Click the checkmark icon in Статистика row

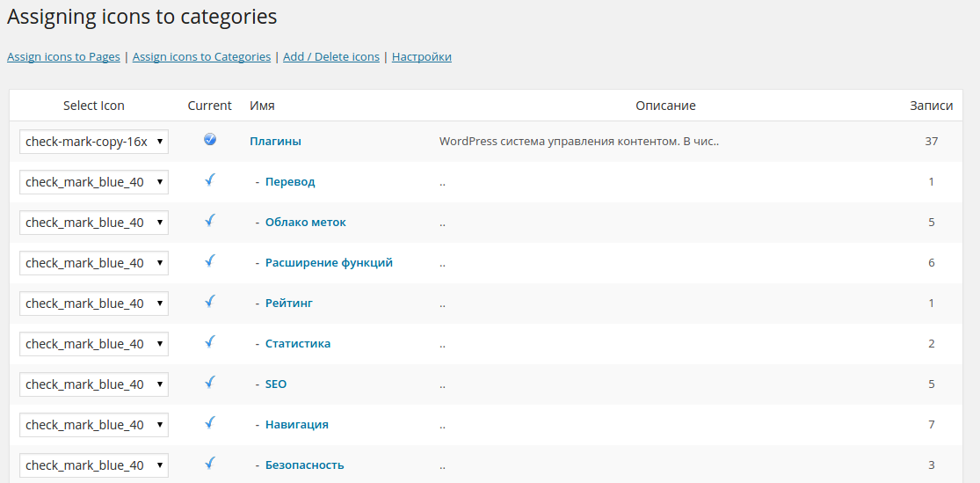210,342
